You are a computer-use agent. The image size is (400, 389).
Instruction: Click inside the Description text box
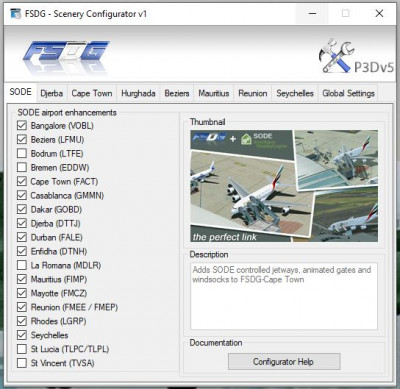[x=284, y=296]
